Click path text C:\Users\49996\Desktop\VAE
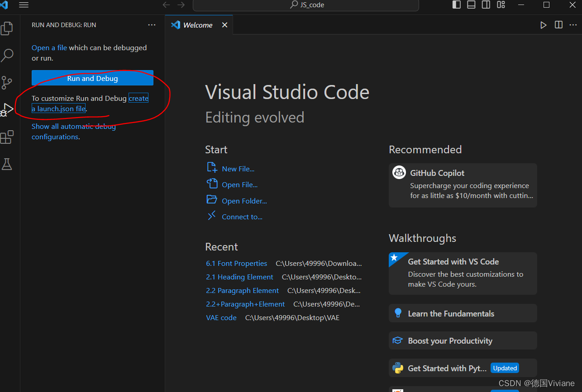The height and width of the screenshot is (392, 582). 292,317
